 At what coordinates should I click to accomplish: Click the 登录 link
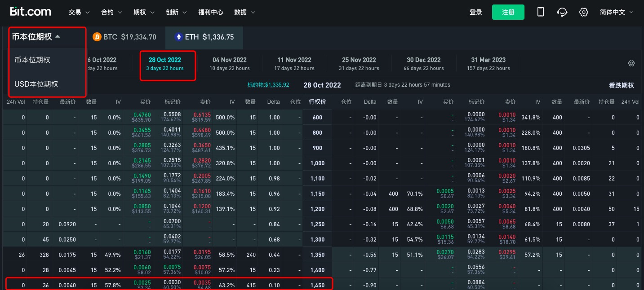(476, 13)
